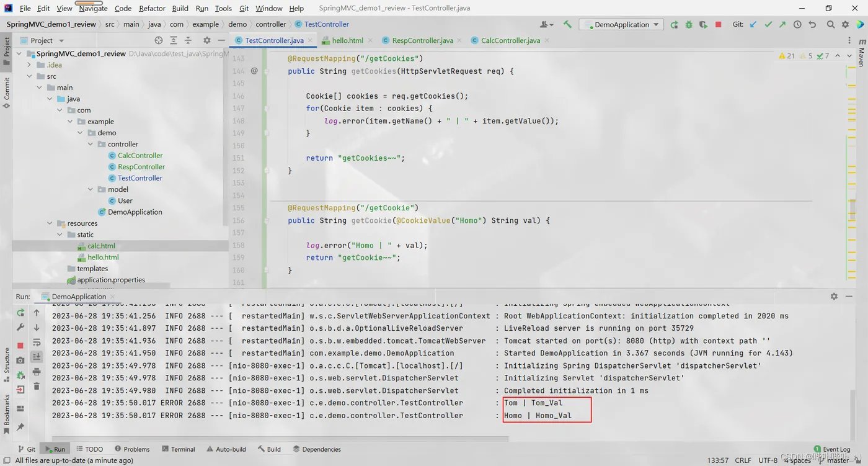Image resolution: width=868 pixels, height=466 pixels.
Task: Collapse the model package
Action: 91,189
